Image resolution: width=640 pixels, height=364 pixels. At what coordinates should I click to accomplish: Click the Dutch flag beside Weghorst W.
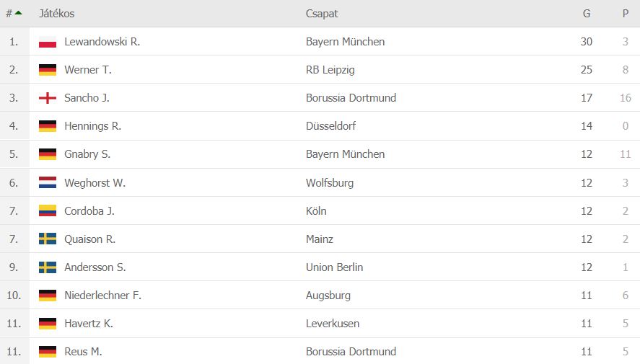pyautogui.click(x=48, y=182)
